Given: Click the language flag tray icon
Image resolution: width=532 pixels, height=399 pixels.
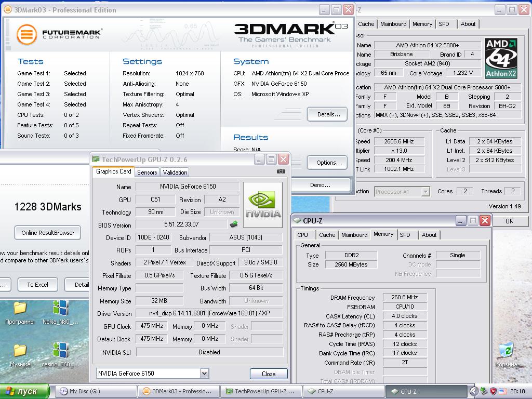Looking at the screenshot, I should pyautogui.click(x=502, y=391).
